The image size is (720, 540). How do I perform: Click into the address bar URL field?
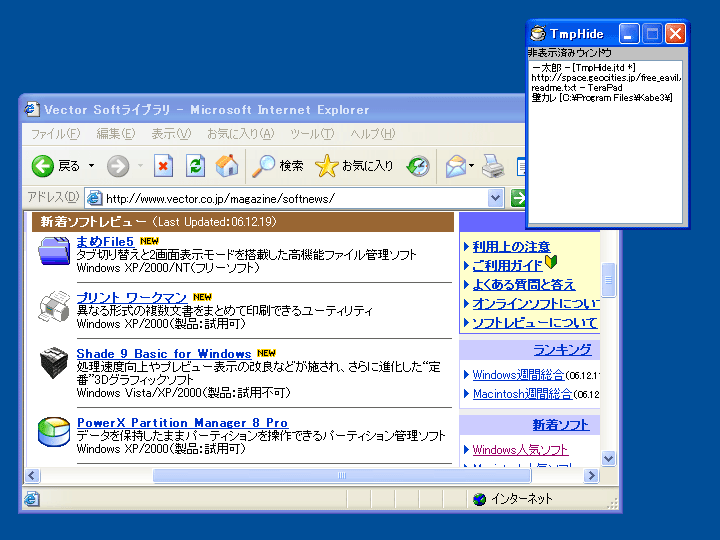coord(294,198)
